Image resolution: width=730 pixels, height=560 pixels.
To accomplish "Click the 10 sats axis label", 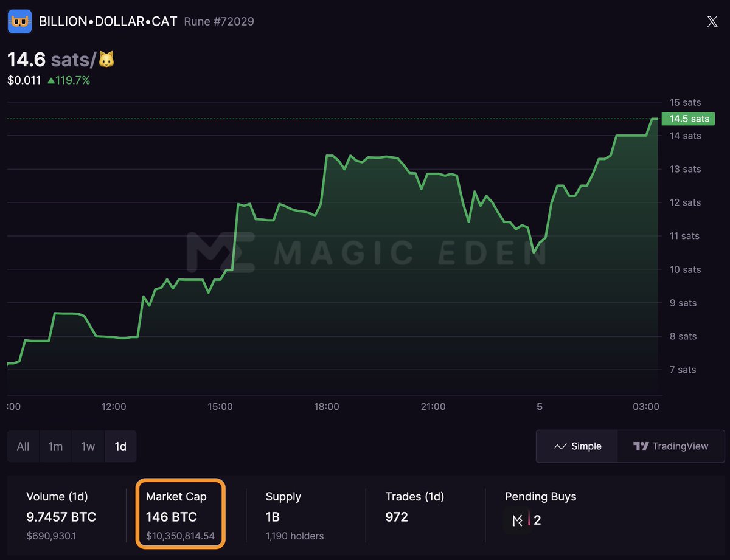I will click(685, 269).
